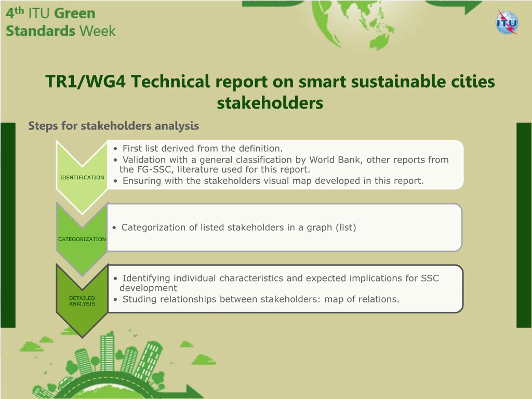Screen dimensions: 532x399
Task: Click the ITU logo icon
Action: click(507, 22)
